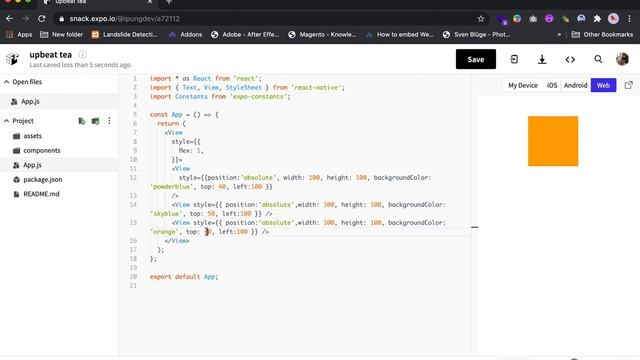Viewport: 640px width, 360px height.
Task: Open the Landslide Detecti... bookmark
Action: [124, 35]
